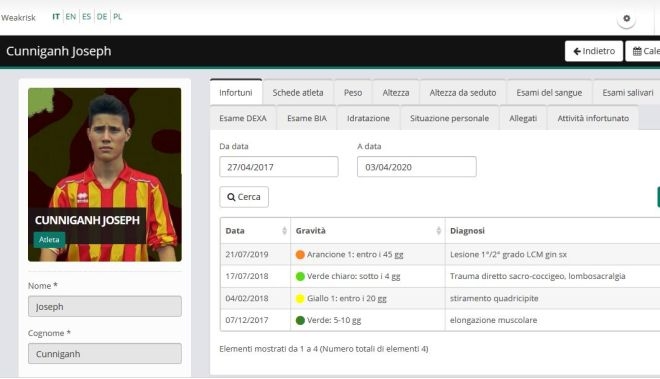
Task: Sort table by Data column arrows
Action: click(284, 230)
